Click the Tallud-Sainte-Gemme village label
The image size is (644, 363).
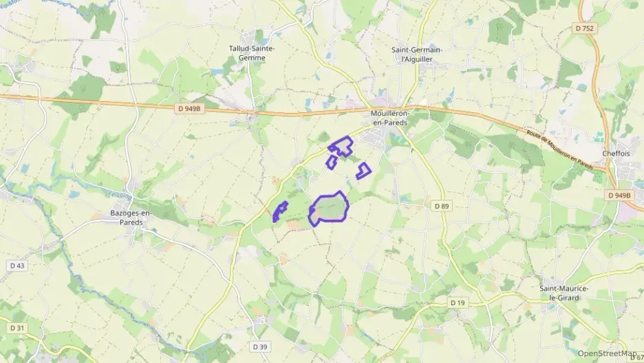(252, 53)
